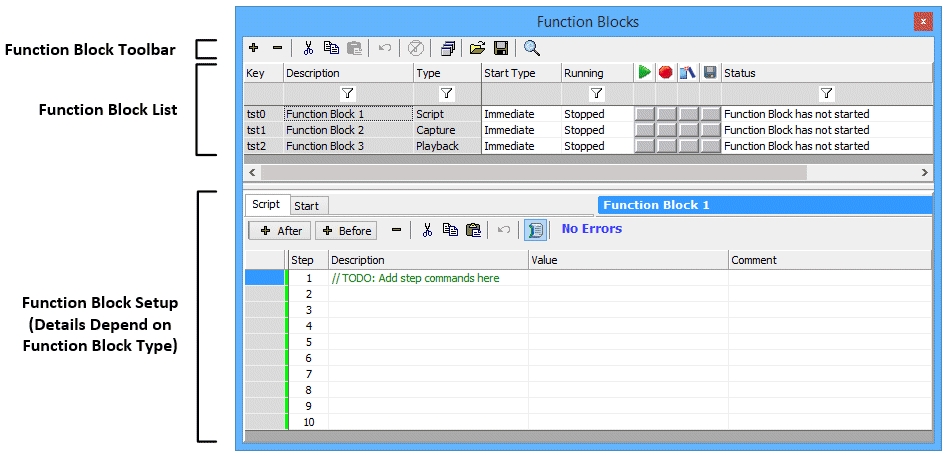The width and height of the screenshot is (946, 456).
Task: Open the Status column filter
Action: tap(826, 93)
